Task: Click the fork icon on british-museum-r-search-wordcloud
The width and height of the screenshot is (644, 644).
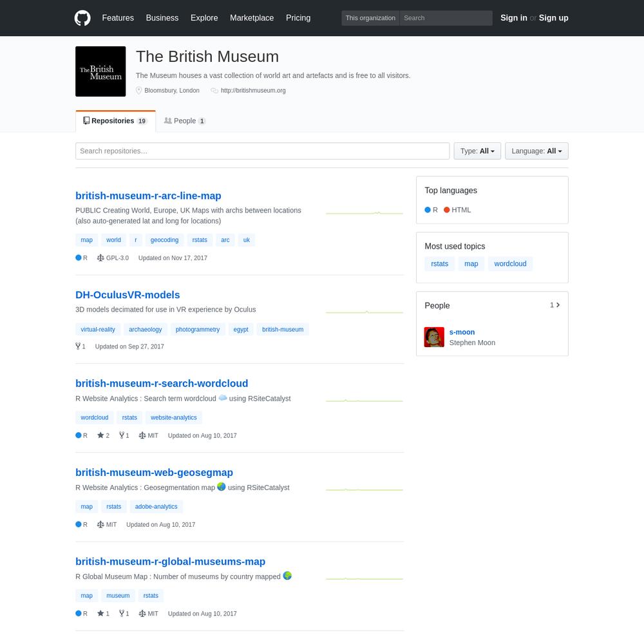Action: 122,435
